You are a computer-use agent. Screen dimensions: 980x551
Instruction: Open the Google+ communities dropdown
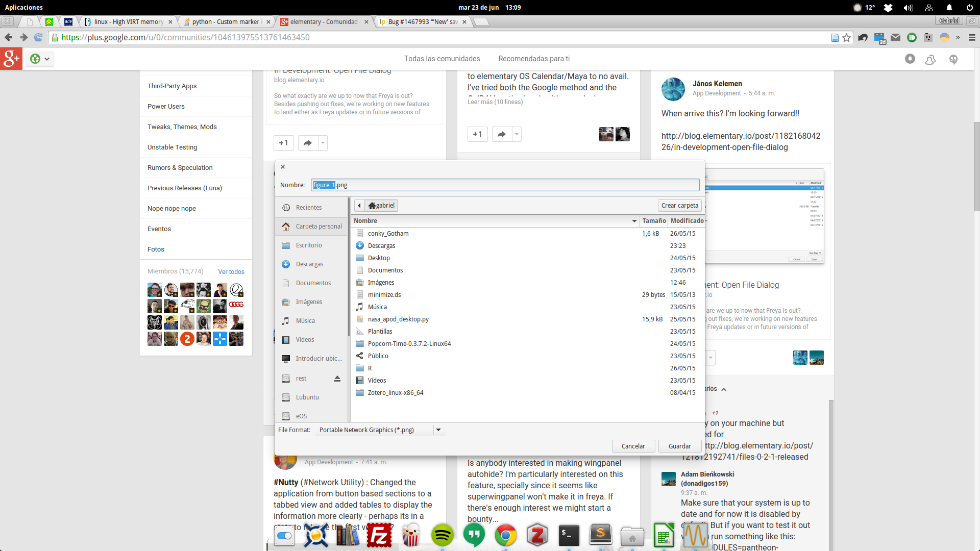[x=40, y=59]
